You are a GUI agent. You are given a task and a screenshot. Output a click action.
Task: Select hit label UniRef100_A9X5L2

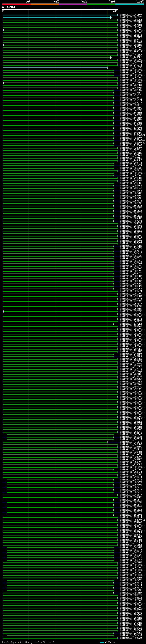coord(131,158)
